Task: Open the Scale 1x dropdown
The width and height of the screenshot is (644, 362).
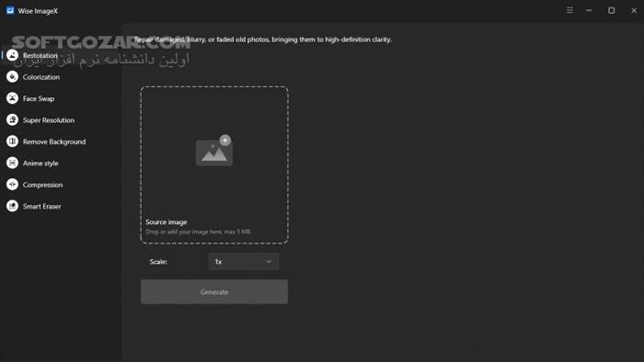Action: pyautogui.click(x=244, y=262)
